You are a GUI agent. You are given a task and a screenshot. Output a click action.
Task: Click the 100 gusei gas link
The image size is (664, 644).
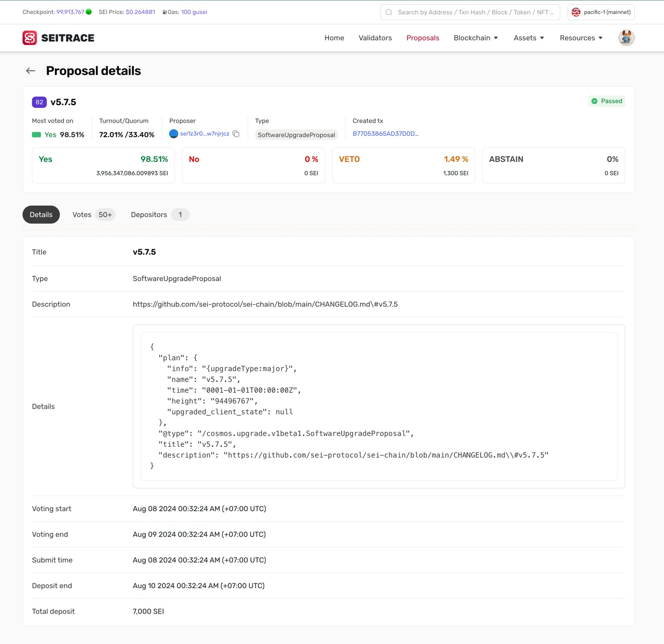(194, 12)
